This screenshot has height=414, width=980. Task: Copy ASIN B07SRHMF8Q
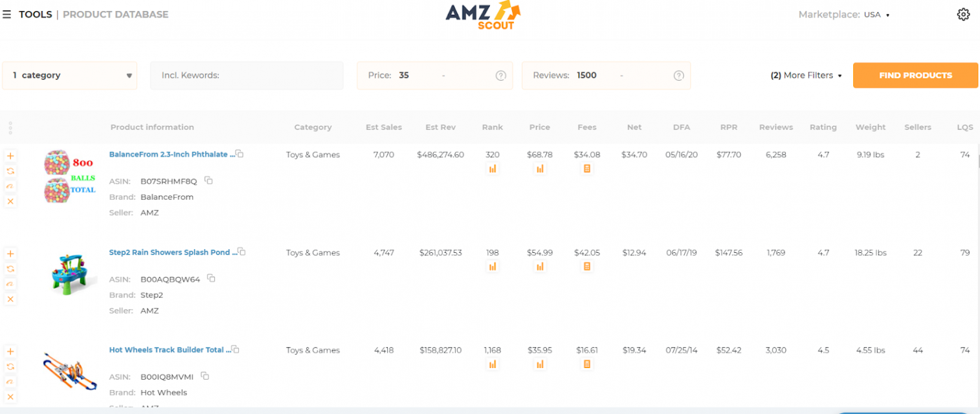pos(208,180)
